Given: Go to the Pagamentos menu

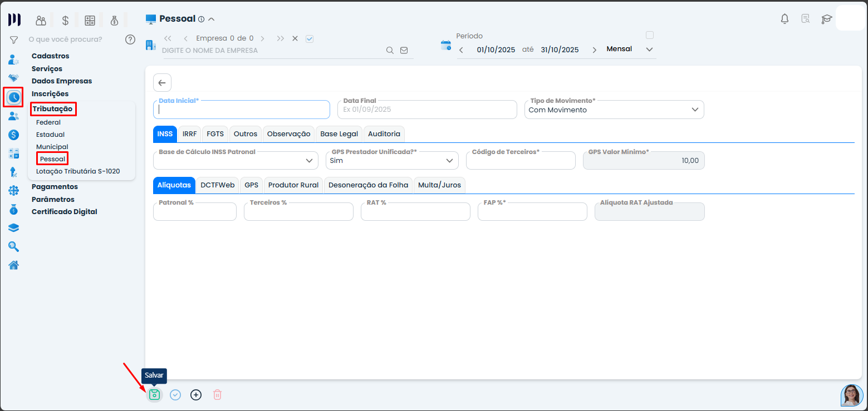Looking at the screenshot, I should point(55,187).
